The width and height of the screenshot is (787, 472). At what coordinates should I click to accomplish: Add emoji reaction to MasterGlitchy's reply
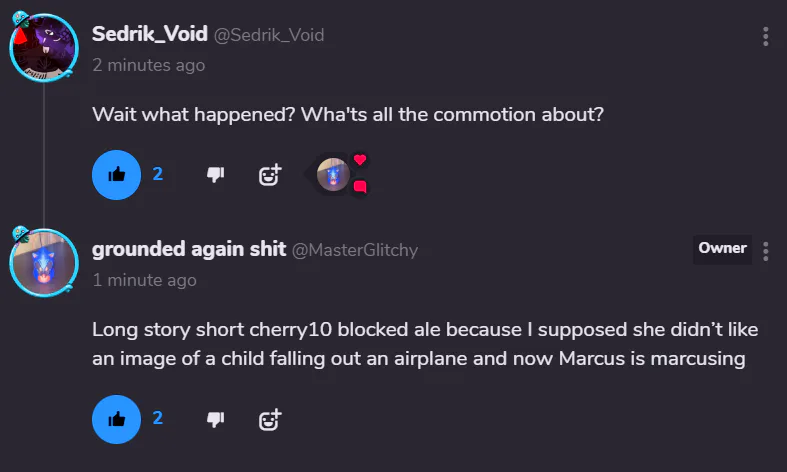(x=270, y=418)
